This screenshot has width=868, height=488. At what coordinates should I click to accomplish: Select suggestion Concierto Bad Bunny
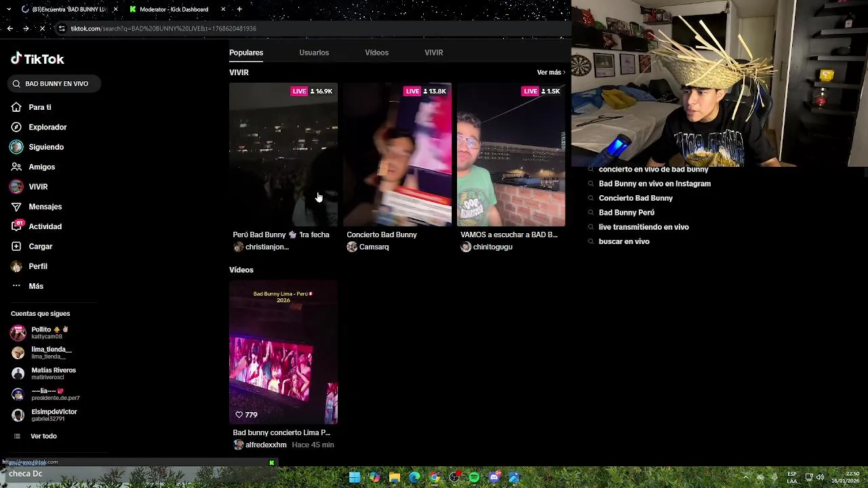tap(635, 198)
